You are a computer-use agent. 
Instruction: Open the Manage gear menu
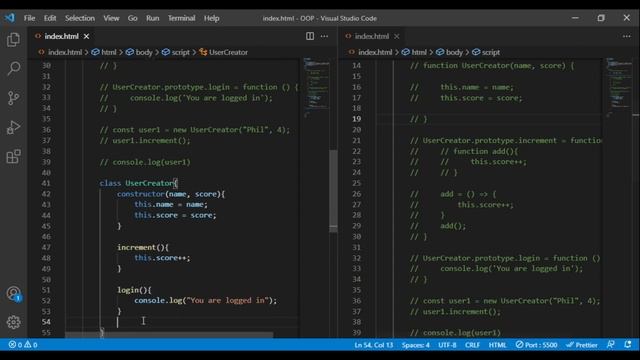pos(13,322)
